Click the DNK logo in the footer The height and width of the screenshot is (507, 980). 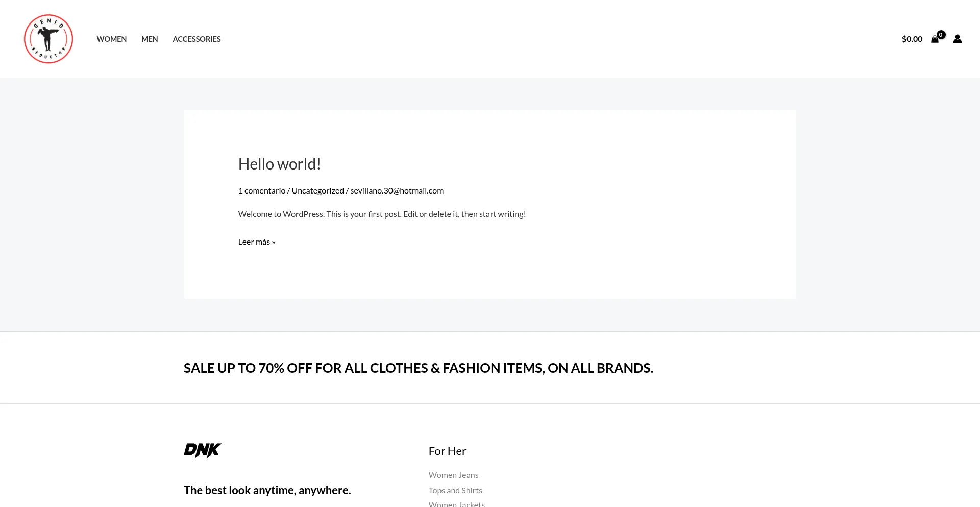point(202,451)
